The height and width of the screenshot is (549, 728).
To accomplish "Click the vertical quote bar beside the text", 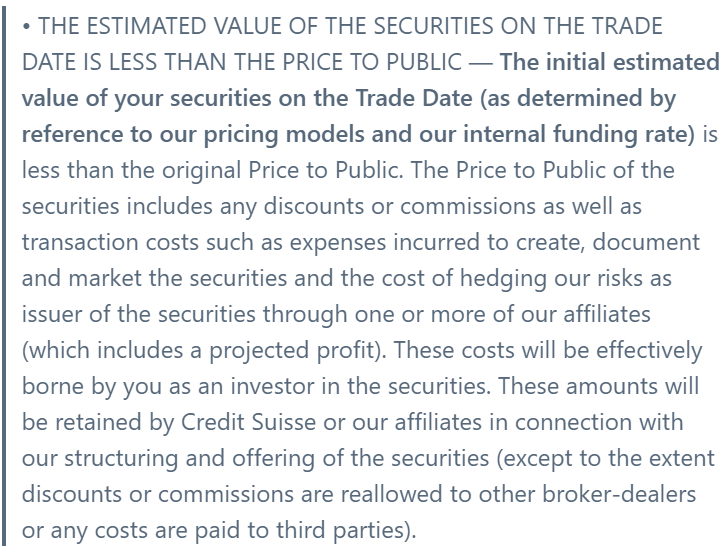I will pyautogui.click(x=4, y=274).
